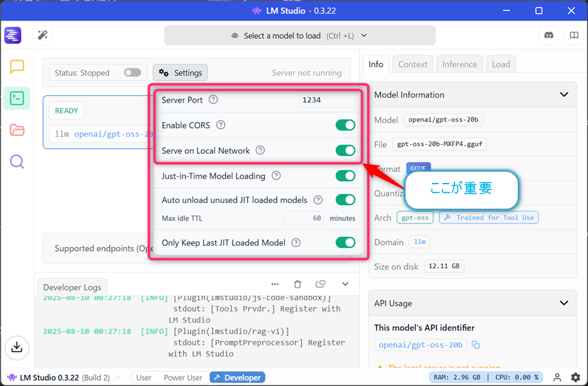Screen dimensions: 588x386
Task: Click help icon beside Only Keep Last JIT
Action: click(x=296, y=243)
